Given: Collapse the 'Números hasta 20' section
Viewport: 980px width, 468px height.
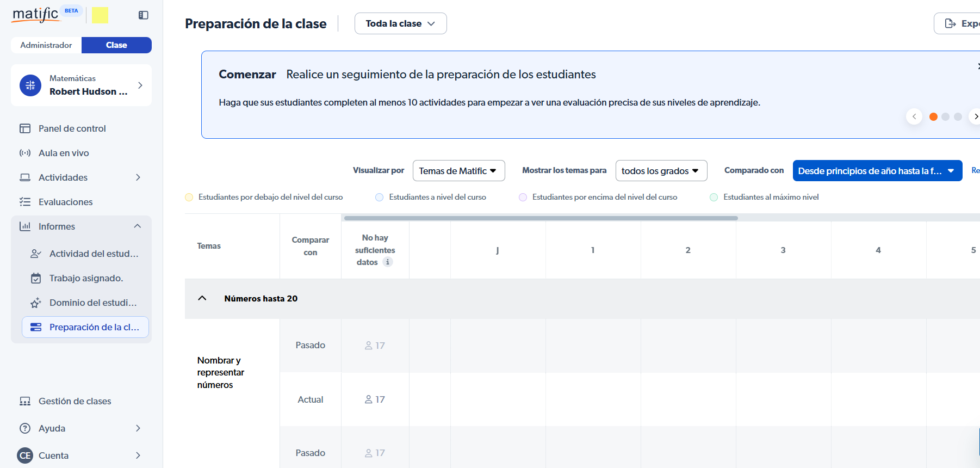Looking at the screenshot, I should click(202, 298).
